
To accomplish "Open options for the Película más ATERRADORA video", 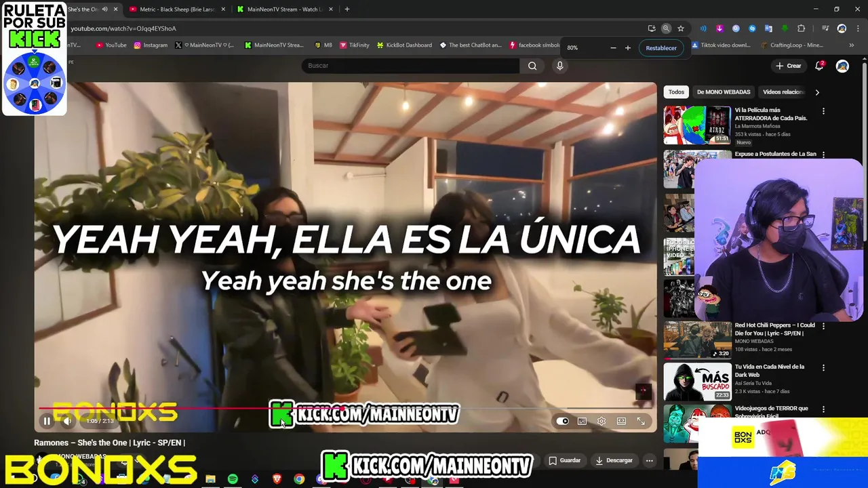I will (824, 111).
